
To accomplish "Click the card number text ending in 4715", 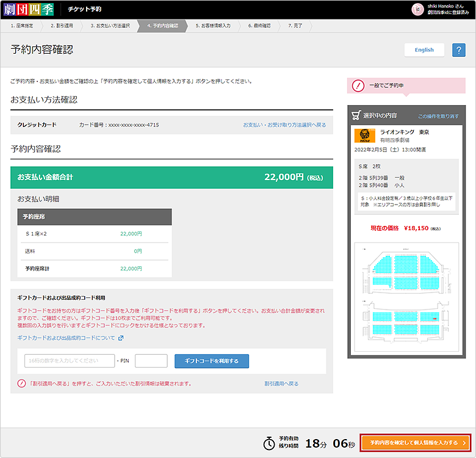I will [119, 125].
